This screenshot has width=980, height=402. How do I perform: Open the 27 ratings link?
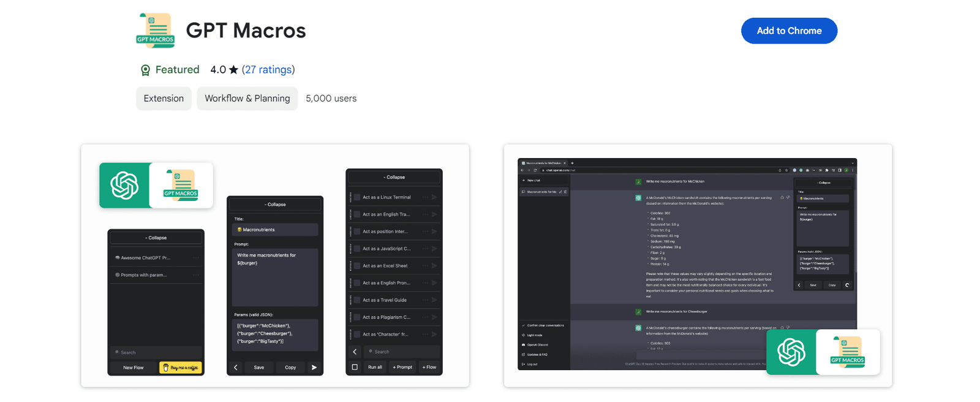[x=268, y=70]
